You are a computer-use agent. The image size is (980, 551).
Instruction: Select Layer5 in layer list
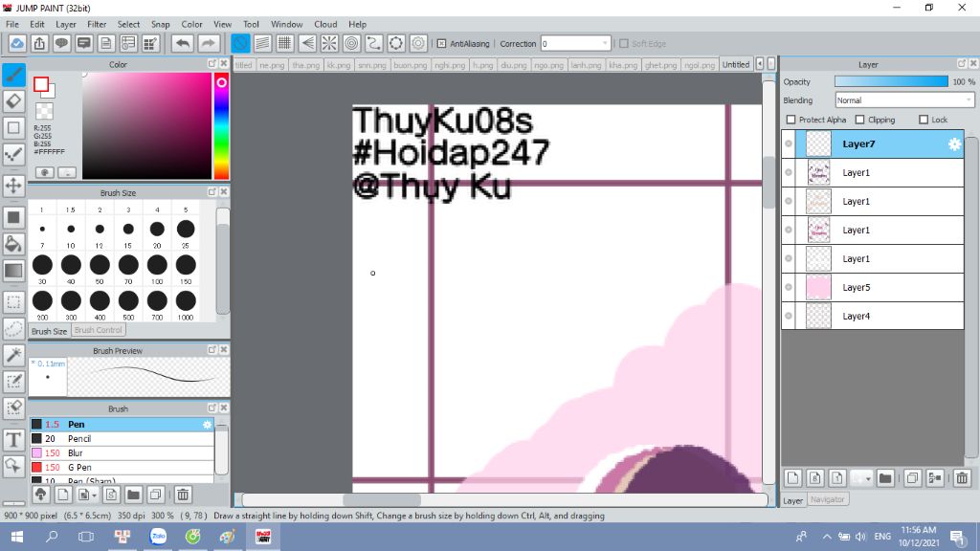[873, 287]
